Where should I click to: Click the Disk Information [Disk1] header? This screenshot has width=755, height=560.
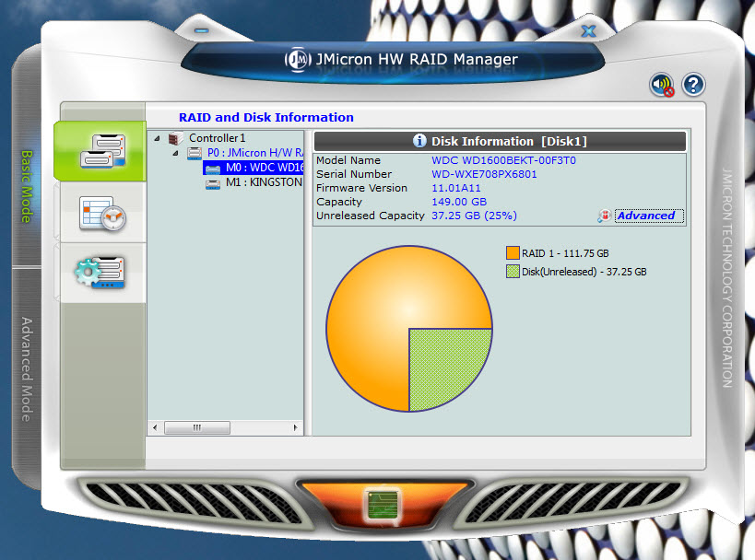click(x=500, y=141)
